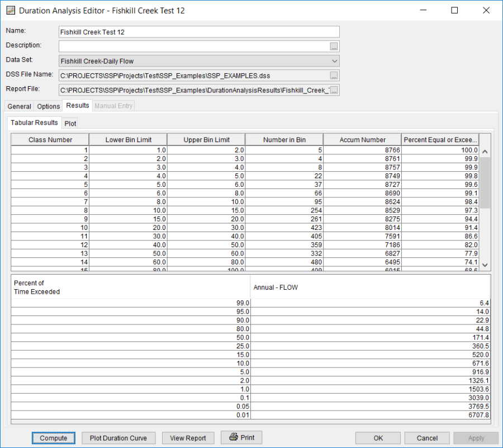
Task: Click Plot Duration Curve button
Action: coord(118,438)
